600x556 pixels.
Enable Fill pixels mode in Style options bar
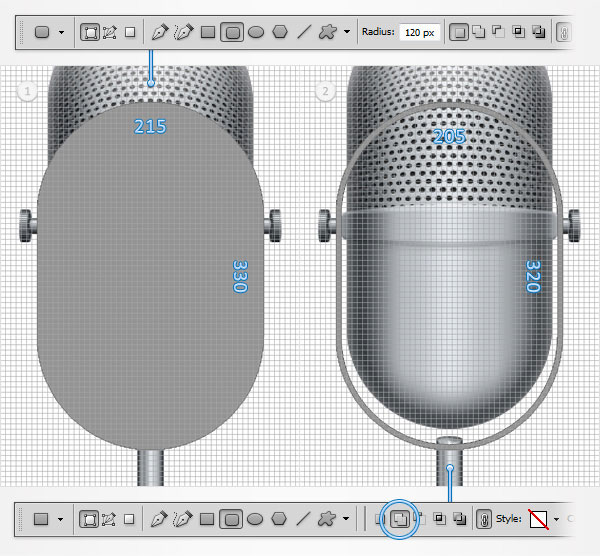tap(129, 519)
